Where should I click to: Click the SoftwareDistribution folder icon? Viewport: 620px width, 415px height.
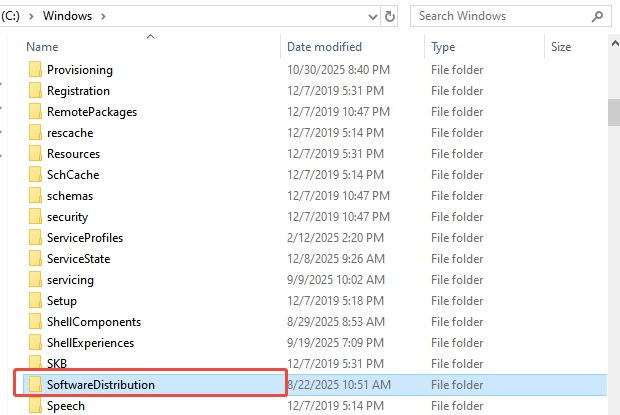[x=35, y=385]
